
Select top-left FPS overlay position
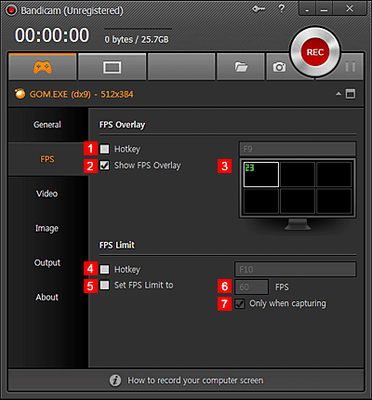(261, 174)
